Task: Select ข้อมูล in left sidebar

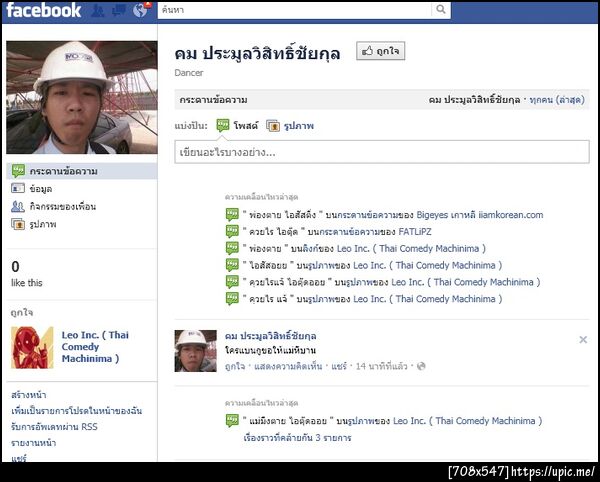Action: pos(41,189)
